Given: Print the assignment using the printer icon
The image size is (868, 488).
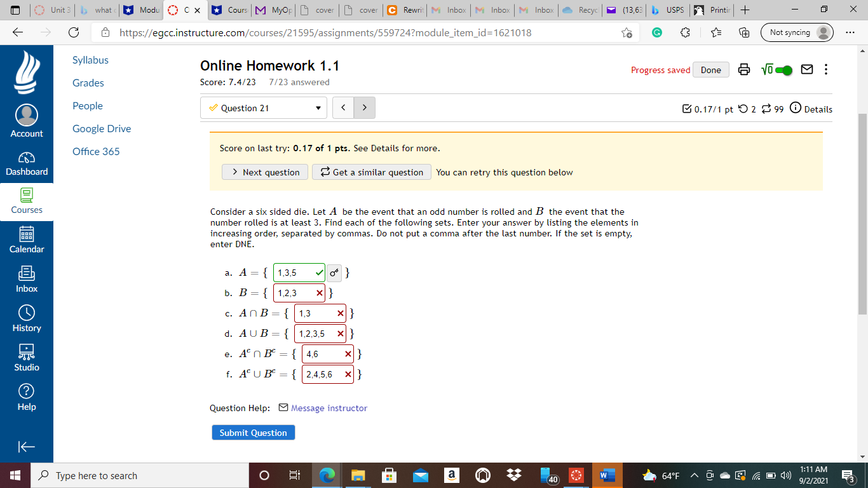Looking at the screenshot, I should [x=744, y=70].
